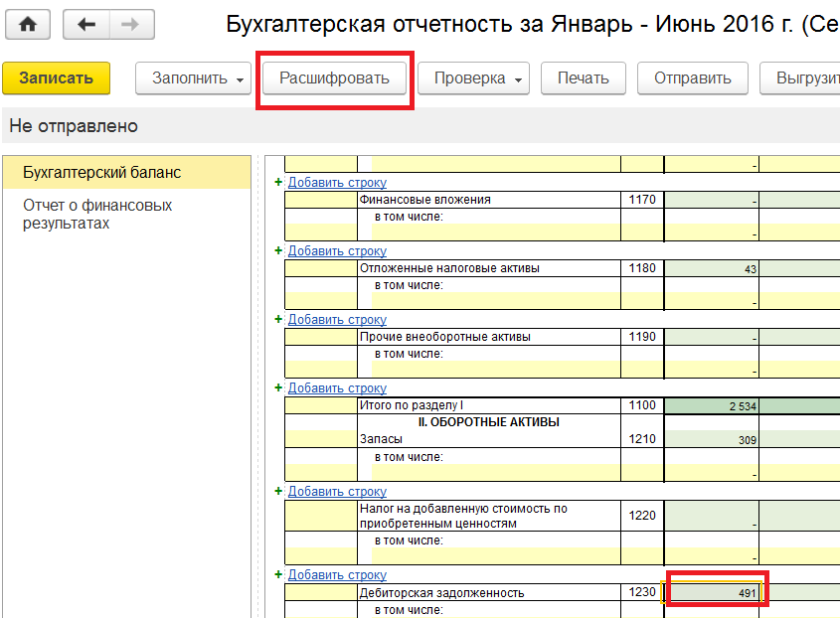
Task: Click plus icon above Финансовые вложения
Action: pyautogui.click(x=278, y=182)
